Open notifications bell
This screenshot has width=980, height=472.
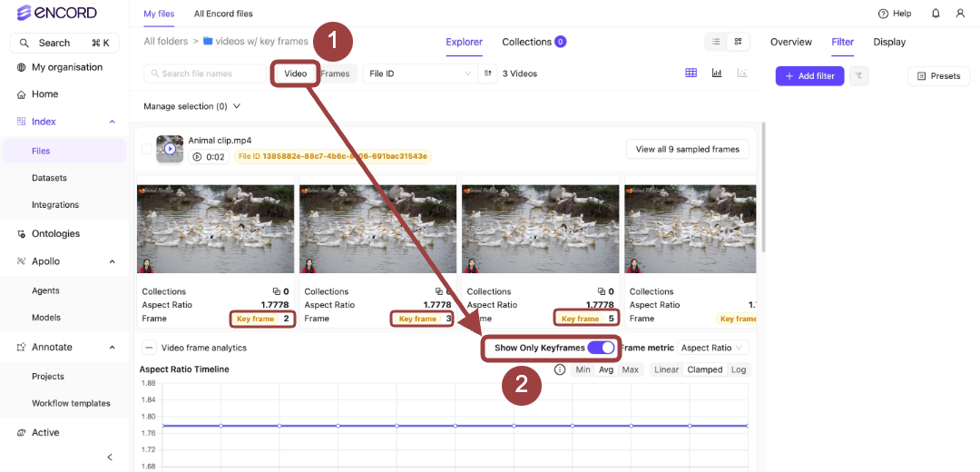936,13
